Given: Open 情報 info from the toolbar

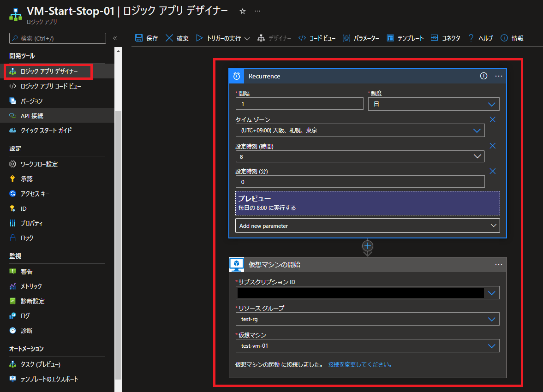Looking at the screenshot, I should pos(512,38).
